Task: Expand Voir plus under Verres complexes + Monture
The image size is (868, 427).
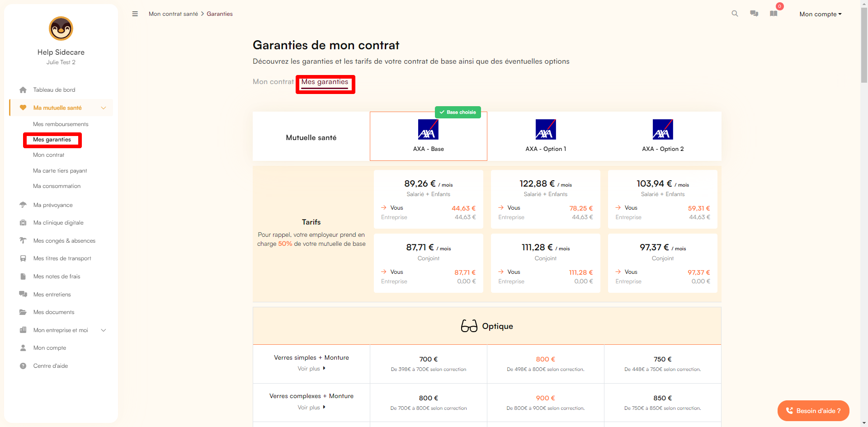Action: pos(311,408)
